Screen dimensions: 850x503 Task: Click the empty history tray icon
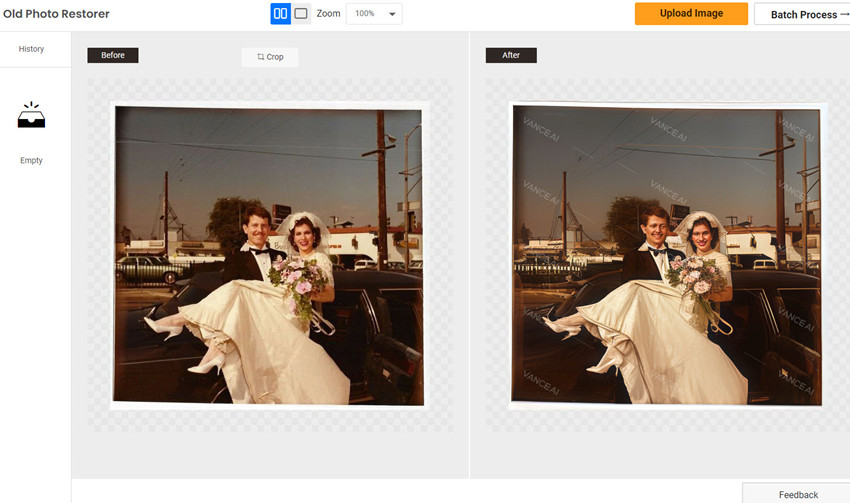pos(31,117)
